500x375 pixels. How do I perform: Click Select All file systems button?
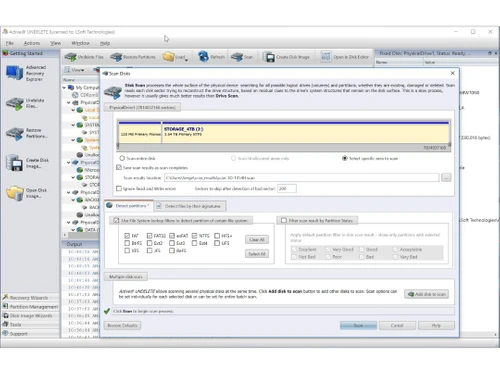click(257, 254)
